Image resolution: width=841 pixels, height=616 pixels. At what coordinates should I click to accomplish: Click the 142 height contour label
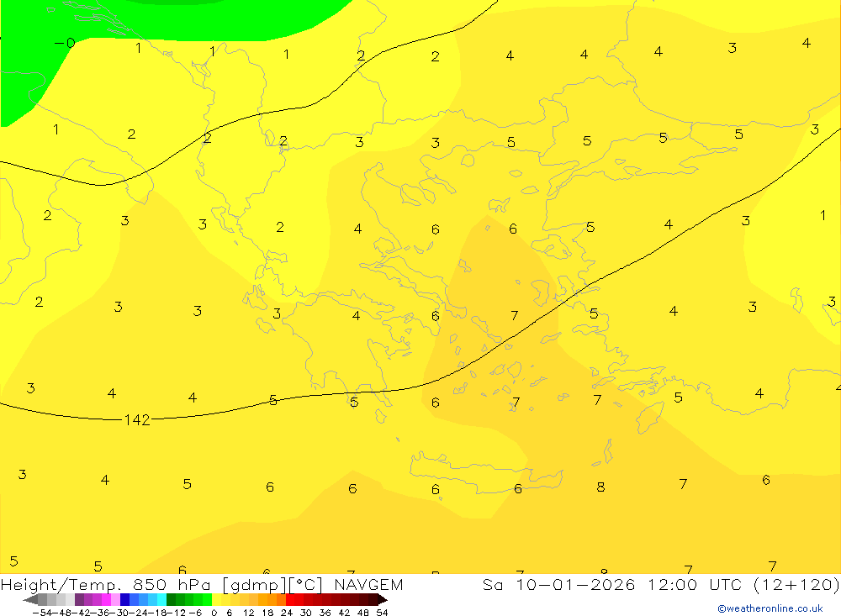coord(137,420)
